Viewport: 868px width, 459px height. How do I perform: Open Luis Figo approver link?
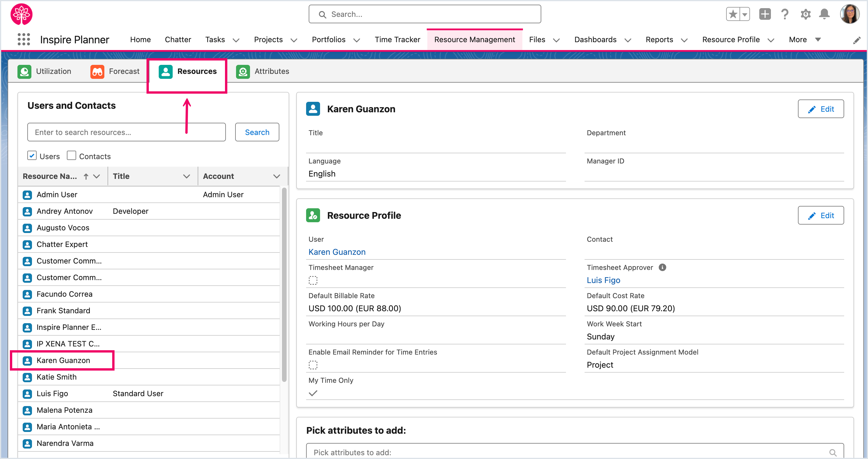click(603, 280)
